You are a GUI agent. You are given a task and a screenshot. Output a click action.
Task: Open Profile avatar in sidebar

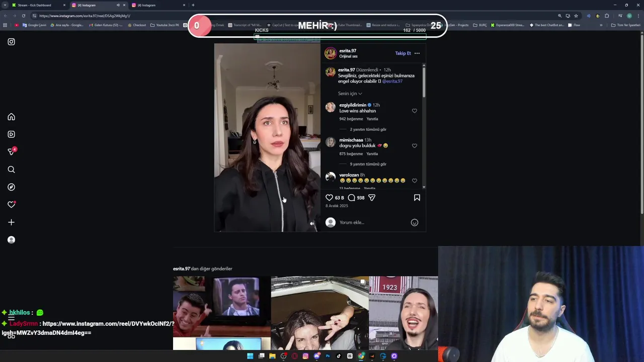click(x=11, y=240)
